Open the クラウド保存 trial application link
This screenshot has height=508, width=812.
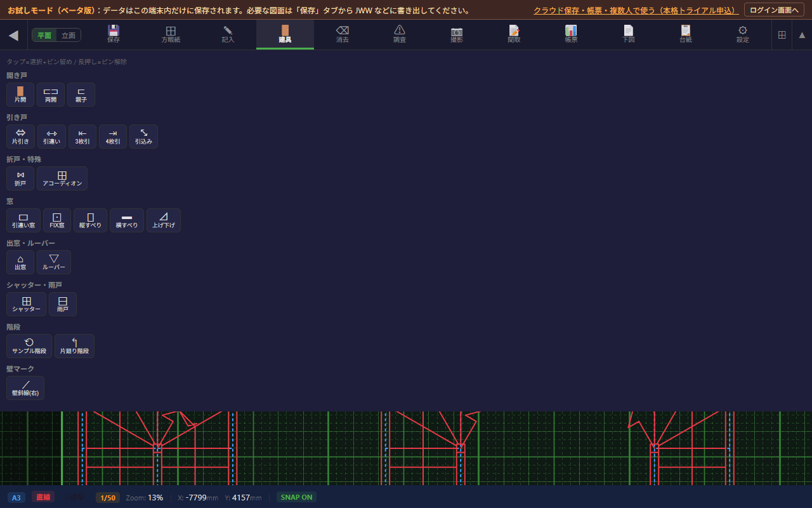[x=636, y=11]
